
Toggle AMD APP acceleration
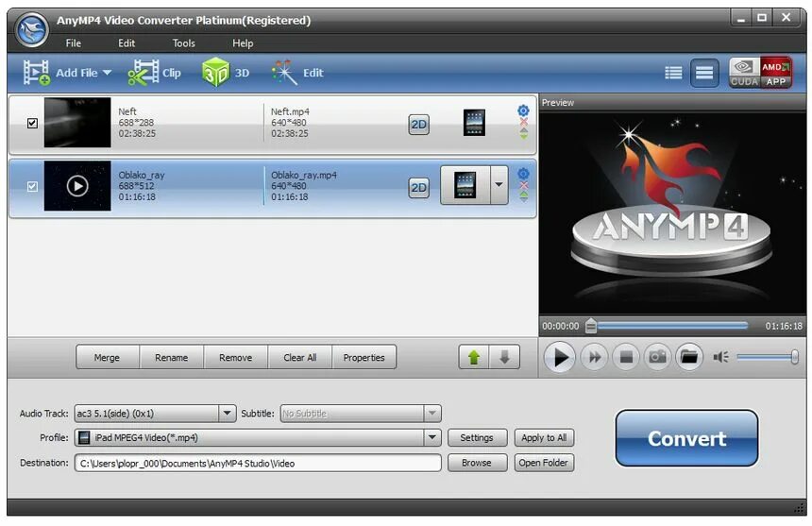point(776,73)
